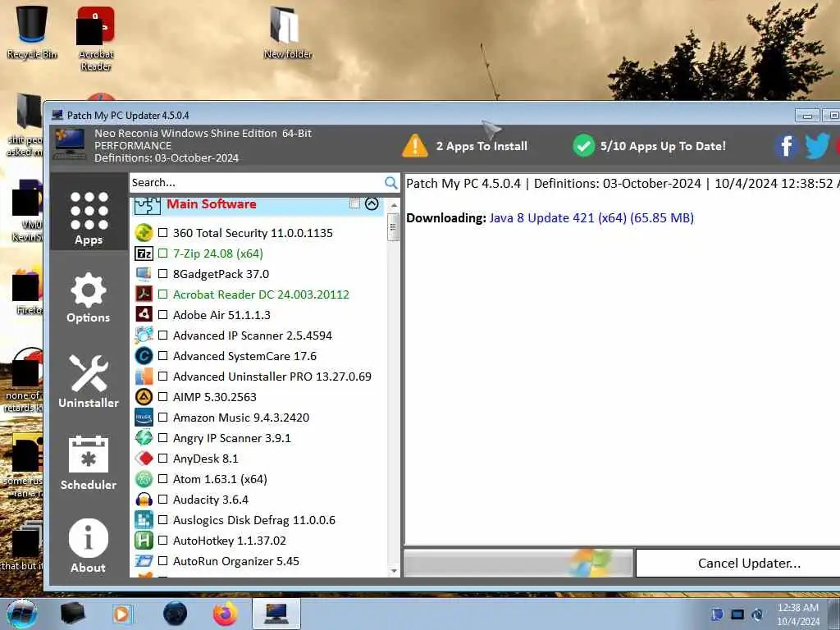Check Advanced IP Scanner 2.5.4594 box
840x630 pixels.
pos(163,336)
